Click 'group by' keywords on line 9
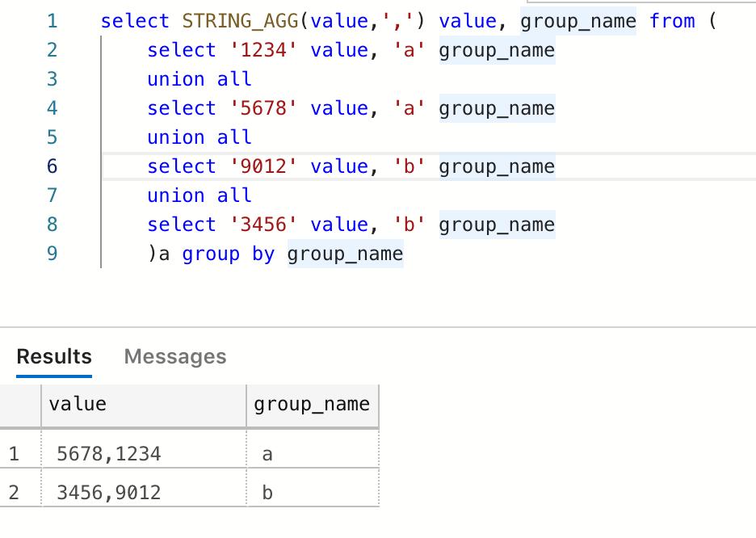The image size is (756, 538). point(228,254)
